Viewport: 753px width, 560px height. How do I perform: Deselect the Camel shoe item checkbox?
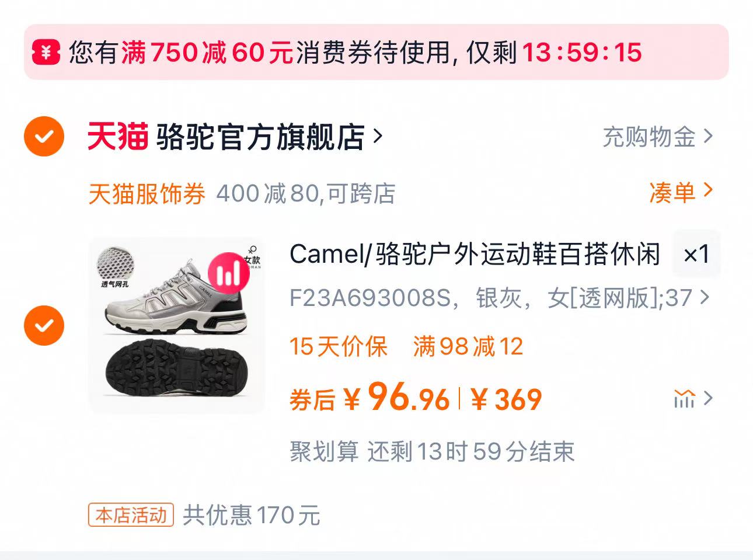pyautogui.click(x=44, y=325)
